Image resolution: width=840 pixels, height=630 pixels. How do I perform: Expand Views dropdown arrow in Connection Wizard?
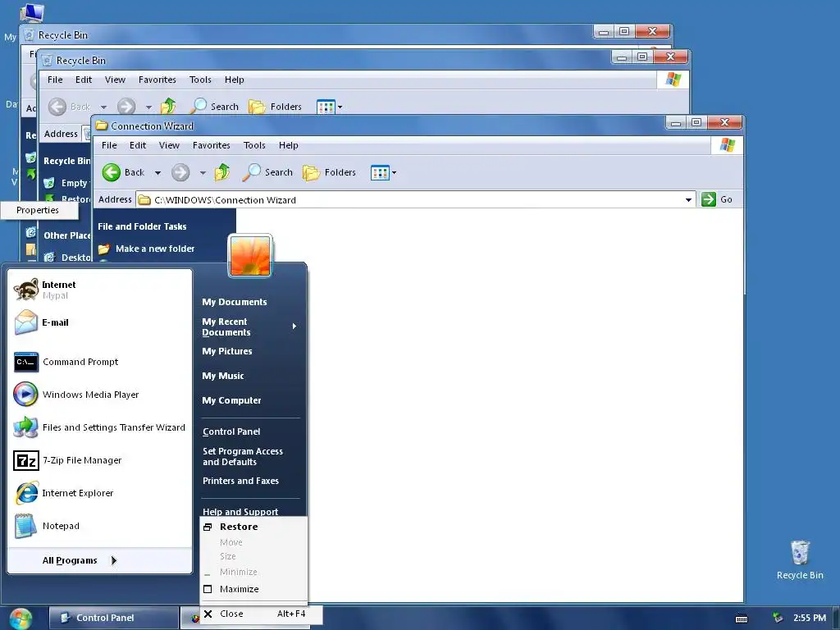click(x=395, y=173)
